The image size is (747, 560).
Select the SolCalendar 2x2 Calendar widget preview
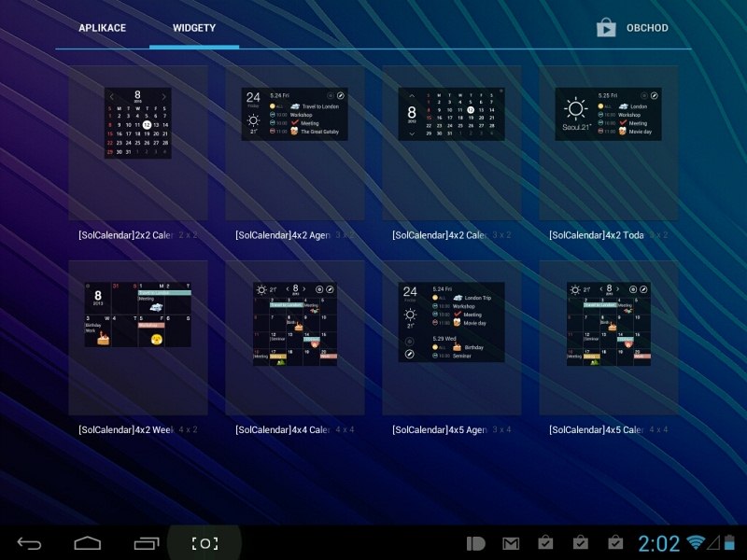coord(138,122)
